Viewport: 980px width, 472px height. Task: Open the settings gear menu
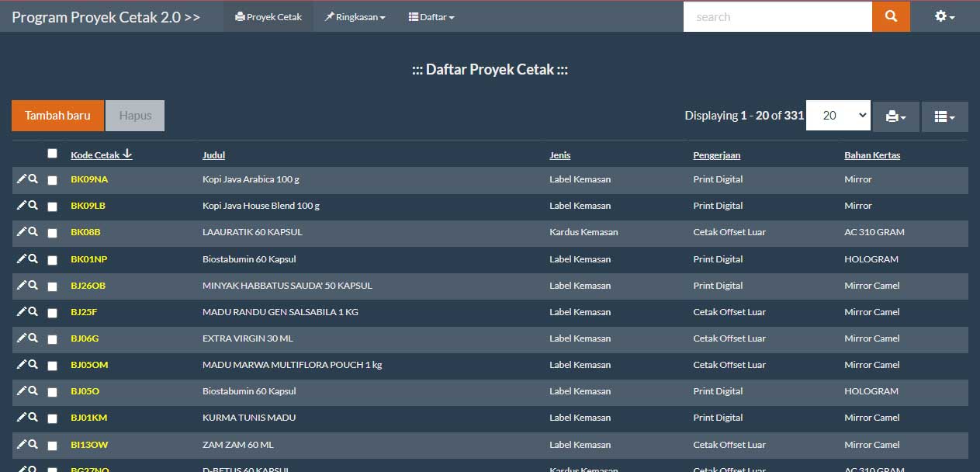(944, 16)
